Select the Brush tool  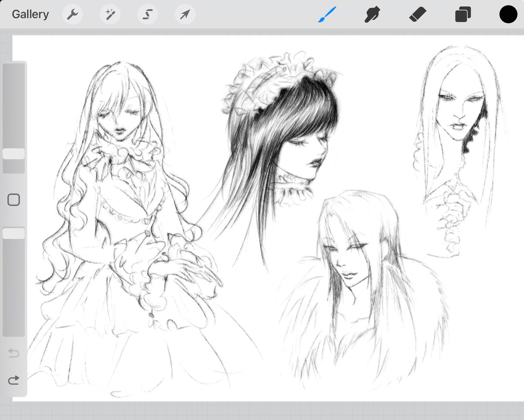(327, 14)
